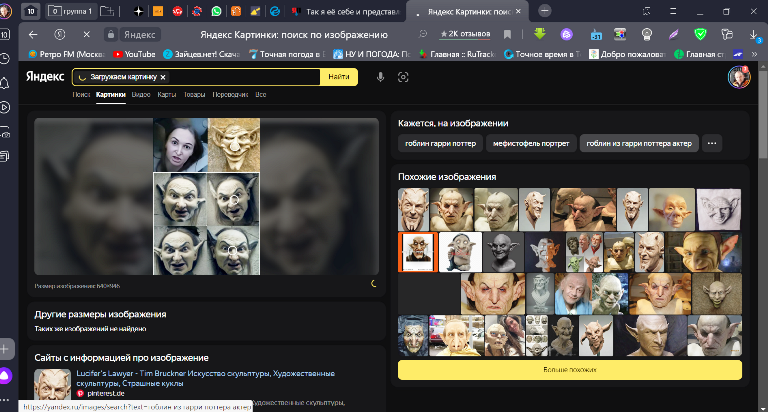Switch to the Видео tab

(x=141, y=95)
